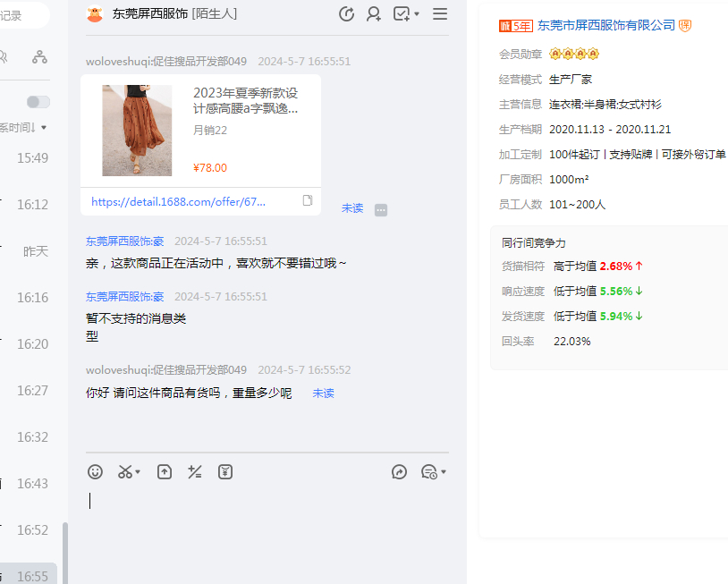
Task: Click the upload file icon
Action: [165, 472]
